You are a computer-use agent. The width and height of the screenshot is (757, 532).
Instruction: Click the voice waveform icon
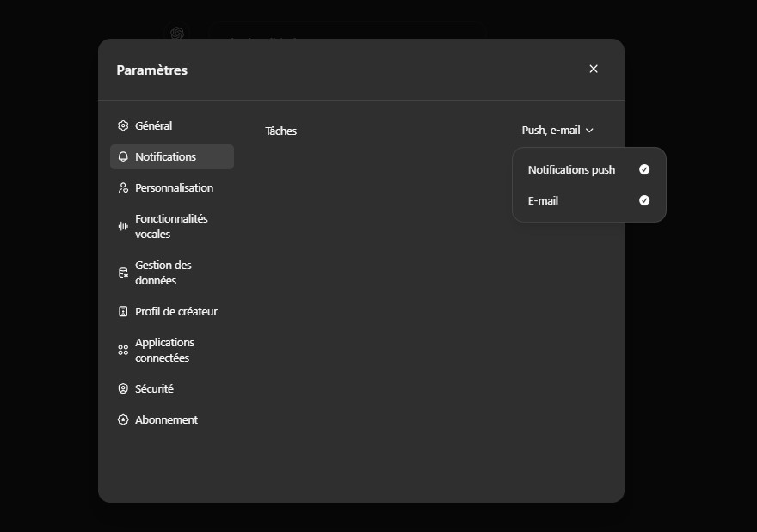123,226
